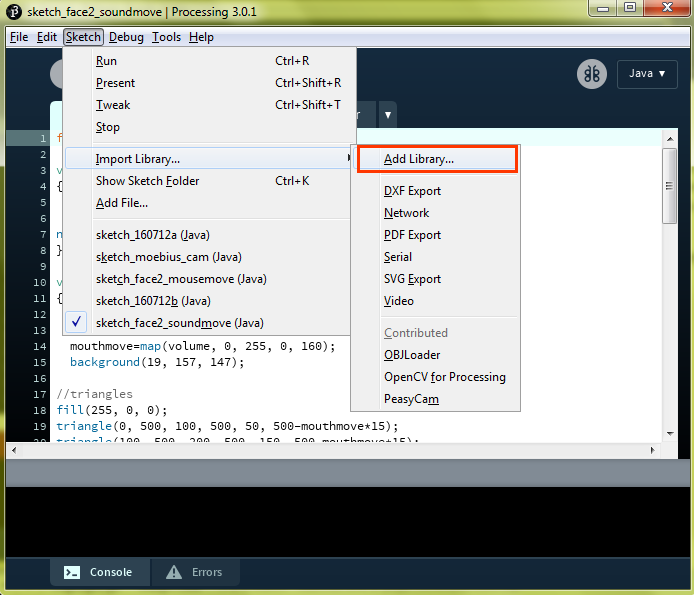Open the Tools menu

[x=166, y=37]
